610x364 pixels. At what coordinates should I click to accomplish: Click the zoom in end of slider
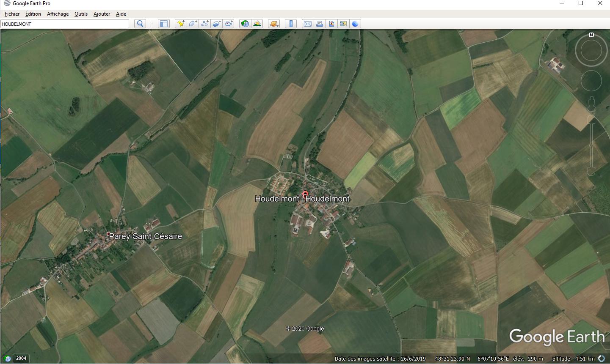[591, 120]
